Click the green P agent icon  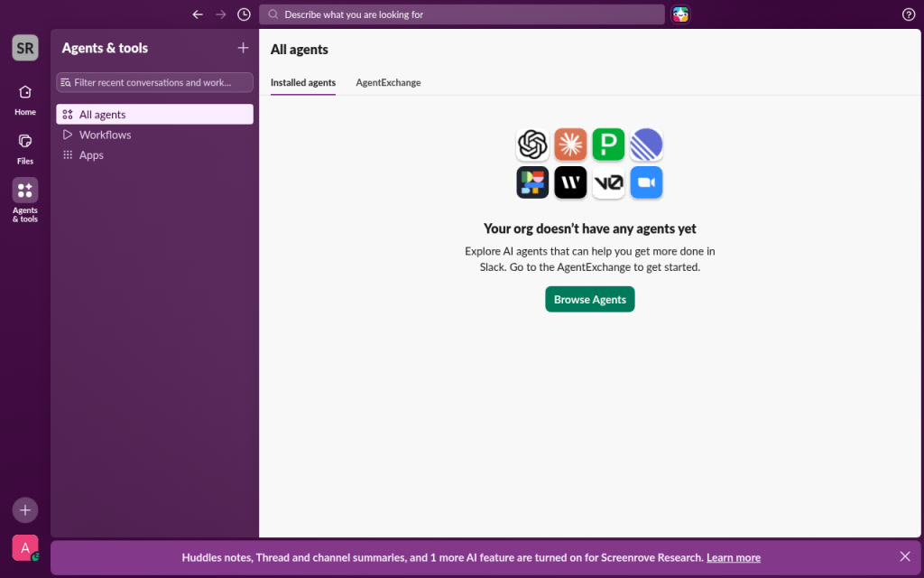point(608,144)
